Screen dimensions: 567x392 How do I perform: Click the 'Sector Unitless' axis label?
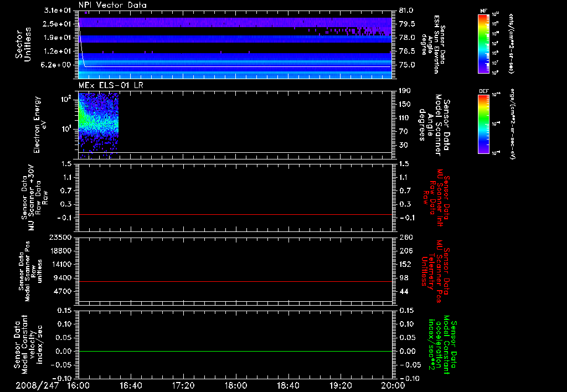click(x=23, y=44)
